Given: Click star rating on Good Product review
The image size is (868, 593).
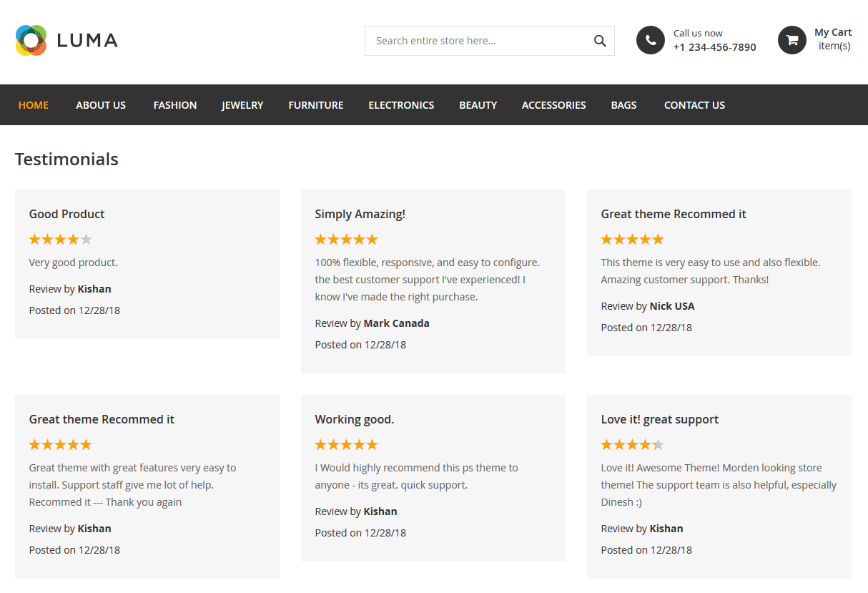Looking at the screenshot, I should pyautogui.click(x=61, y=240).
